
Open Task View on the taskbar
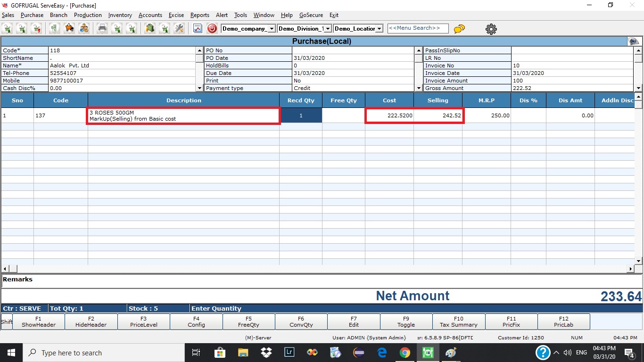[196, 353]
